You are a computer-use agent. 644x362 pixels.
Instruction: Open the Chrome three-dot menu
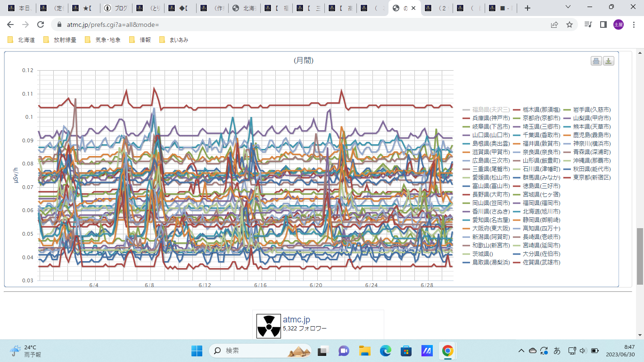point(634,25)
